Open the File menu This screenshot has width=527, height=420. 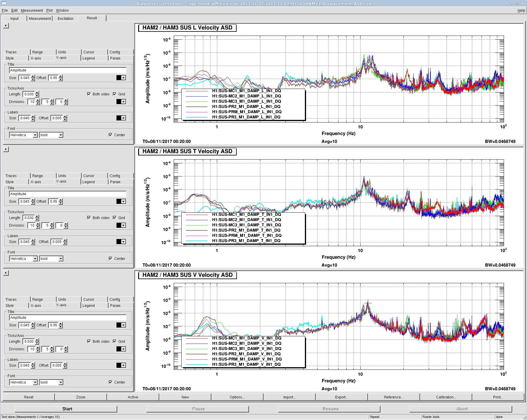point(5,10)
